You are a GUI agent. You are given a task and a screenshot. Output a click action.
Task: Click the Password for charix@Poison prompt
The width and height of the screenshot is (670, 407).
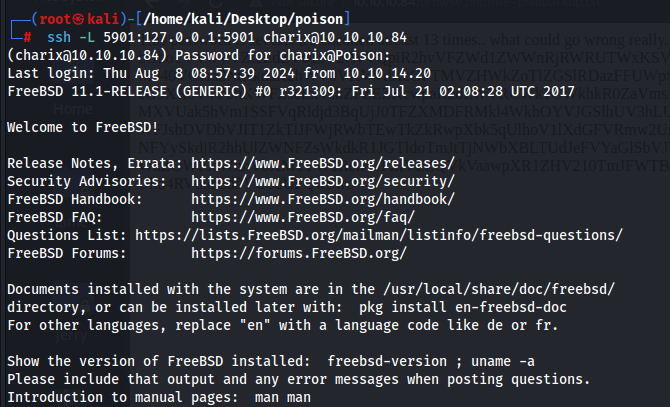283,56
